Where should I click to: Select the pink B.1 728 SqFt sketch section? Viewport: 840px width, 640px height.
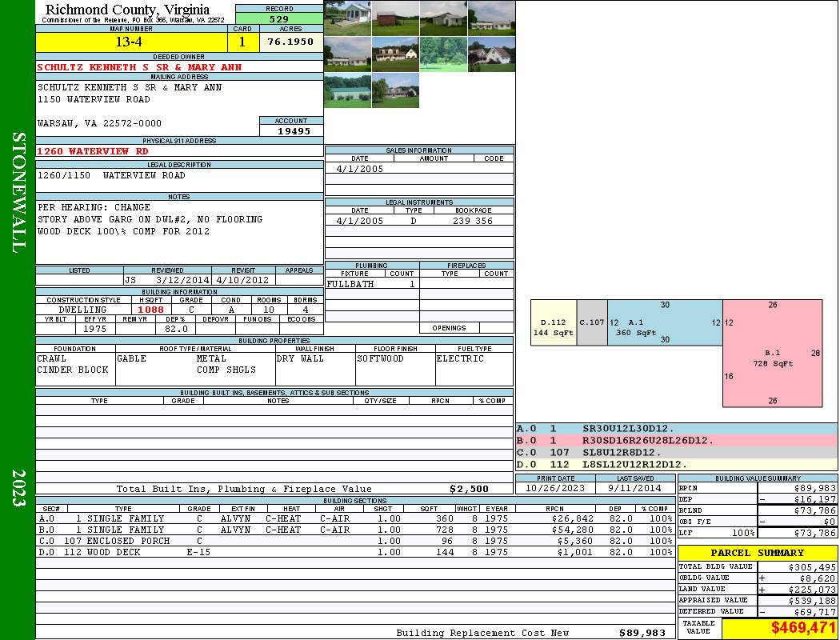coord(772,353)
